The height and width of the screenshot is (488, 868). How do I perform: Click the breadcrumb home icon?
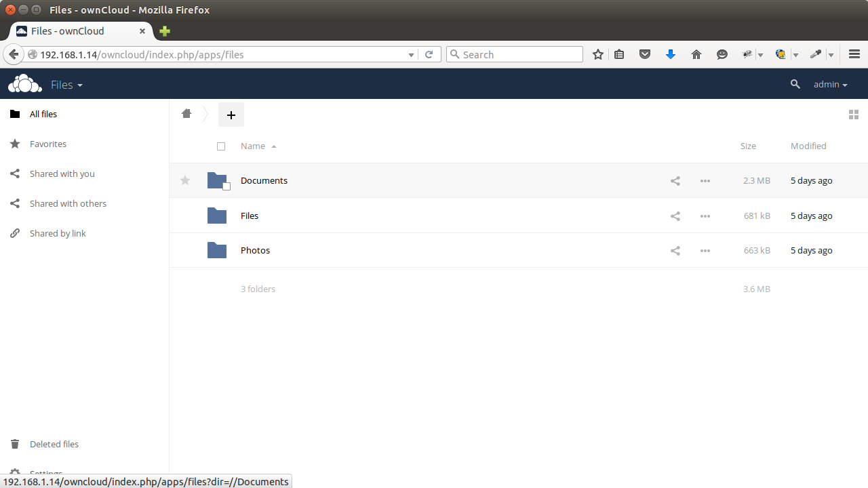point(186,114)
